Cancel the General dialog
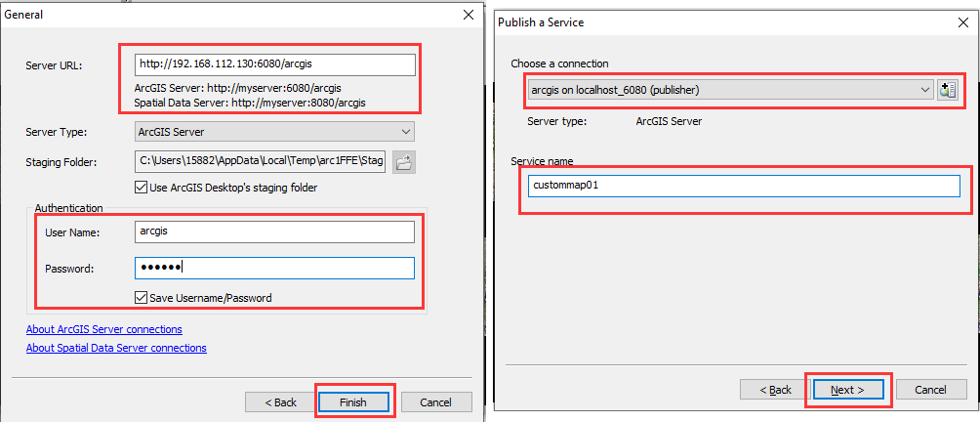 coord(436,402)
